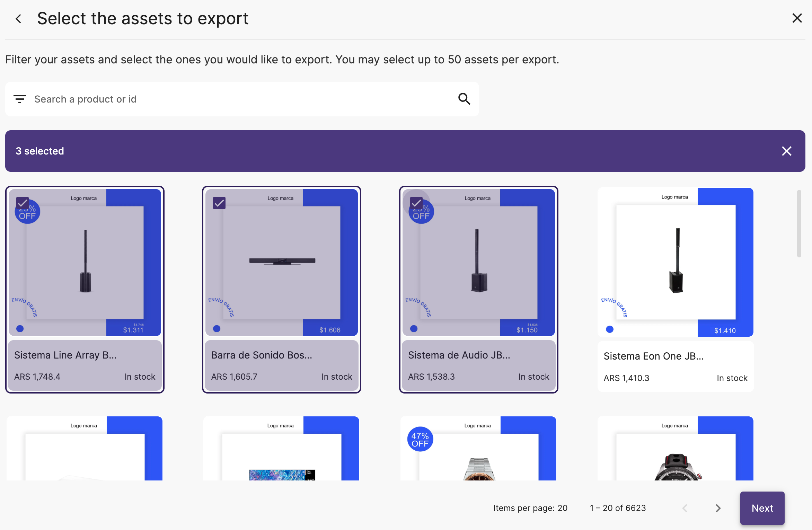Clear the 3 selected bar with X

coord(787,151)
